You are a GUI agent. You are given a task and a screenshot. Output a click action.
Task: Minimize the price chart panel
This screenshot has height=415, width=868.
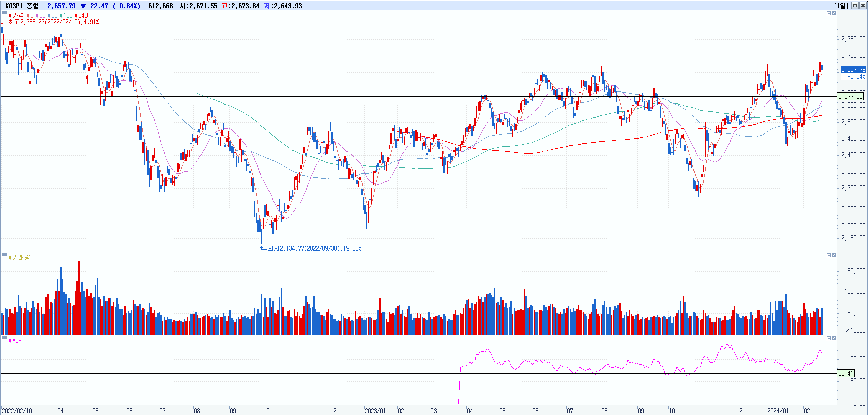829,13
